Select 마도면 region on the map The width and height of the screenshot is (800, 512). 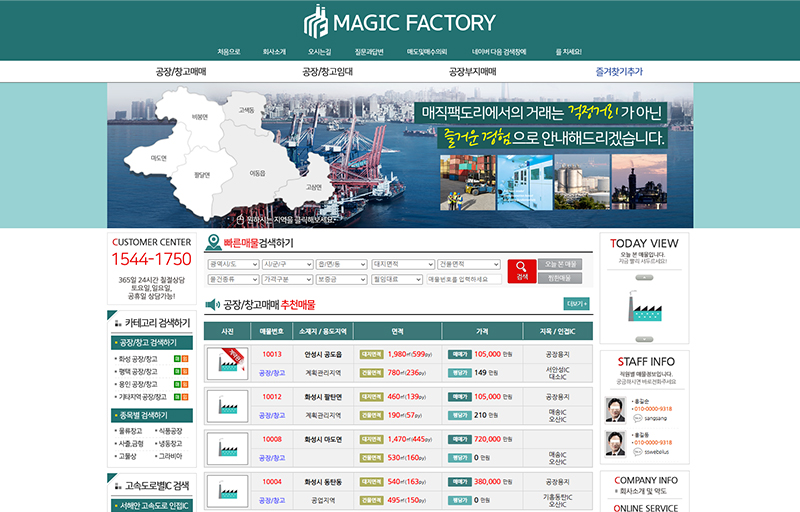[x=158, y=158]
